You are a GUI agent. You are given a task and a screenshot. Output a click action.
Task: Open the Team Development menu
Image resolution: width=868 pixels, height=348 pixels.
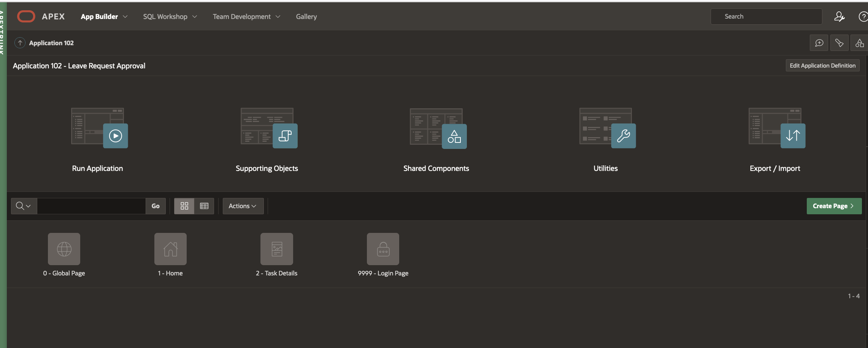coord(246,17)
